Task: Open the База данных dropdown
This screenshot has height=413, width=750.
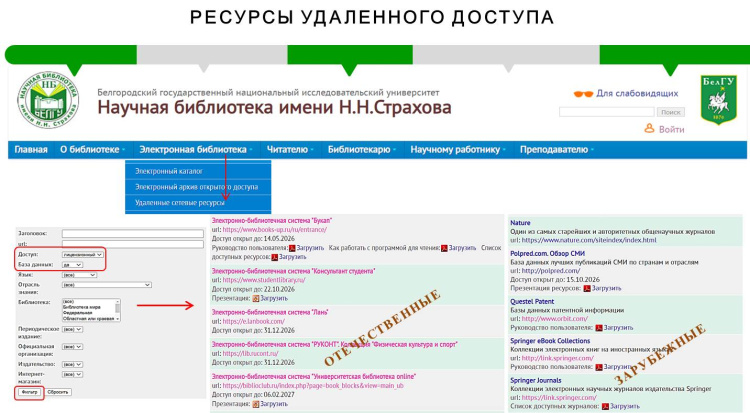Action: (72, 265)
